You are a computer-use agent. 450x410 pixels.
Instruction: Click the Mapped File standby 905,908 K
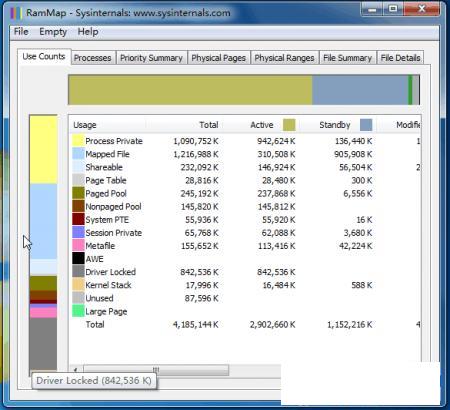[x=353, y=154]
